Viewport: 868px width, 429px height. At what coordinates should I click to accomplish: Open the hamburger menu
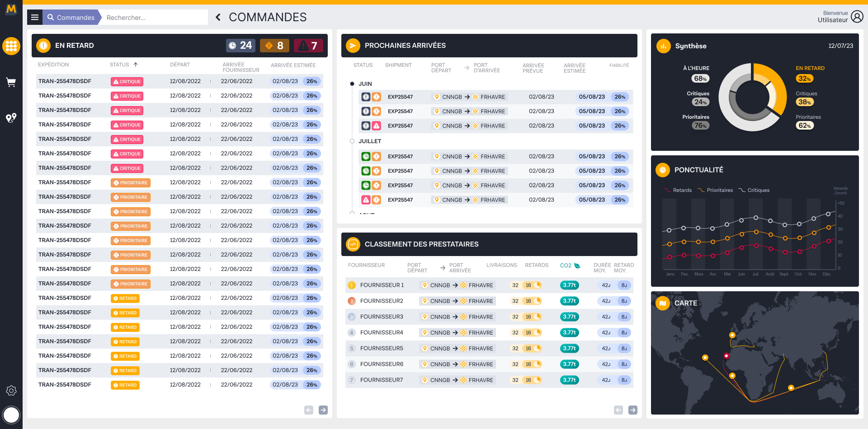click(x=35, y=17)
